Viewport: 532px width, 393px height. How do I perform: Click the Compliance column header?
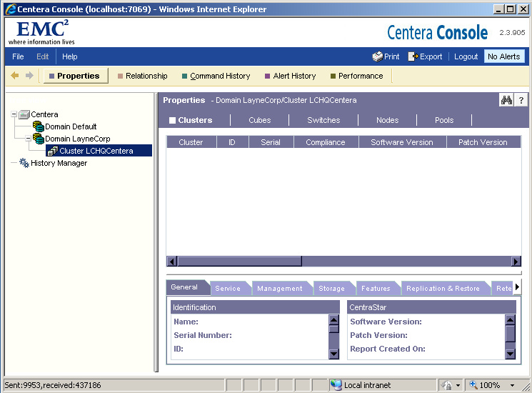coord(326,142)
